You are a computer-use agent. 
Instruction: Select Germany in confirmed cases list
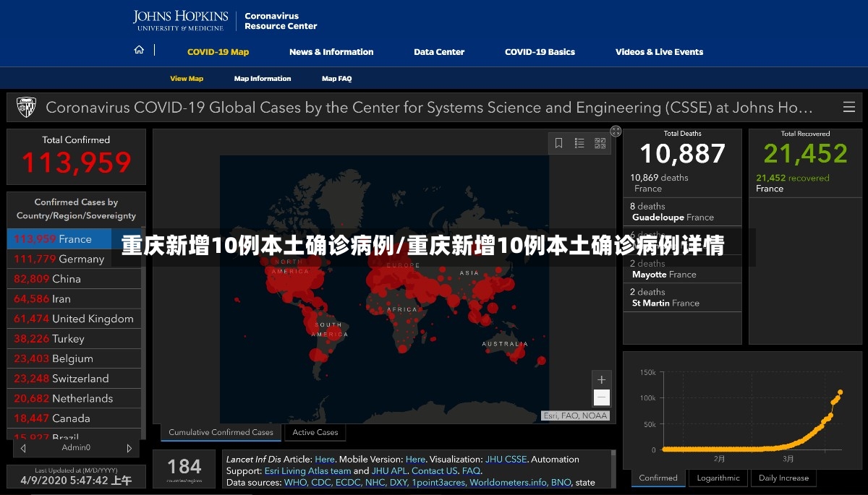pos(74,259)
